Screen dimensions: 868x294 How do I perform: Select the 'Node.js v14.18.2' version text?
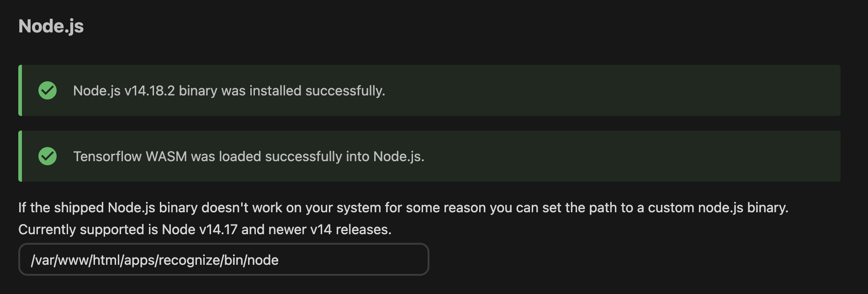coord(123,91)
